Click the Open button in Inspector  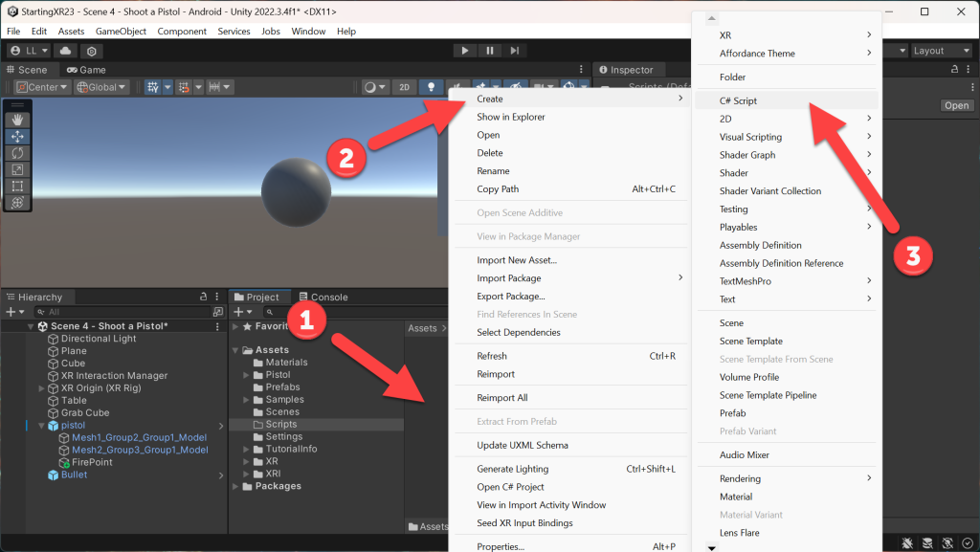(x=956, y=105)
